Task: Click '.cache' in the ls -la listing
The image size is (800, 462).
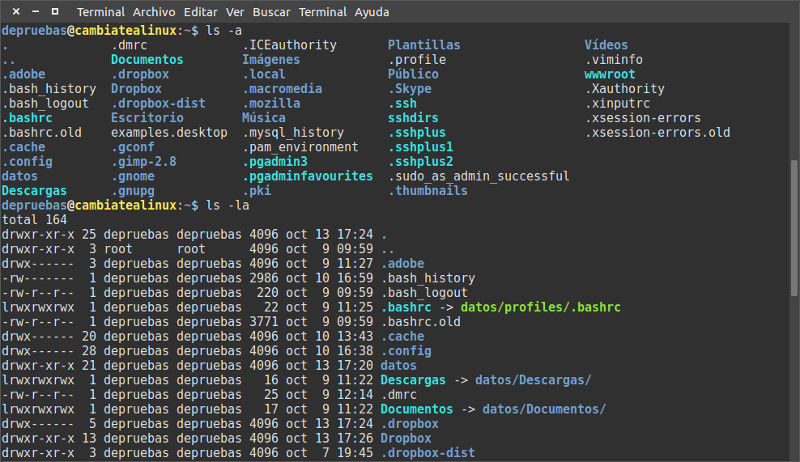Action: coord(402,337)
